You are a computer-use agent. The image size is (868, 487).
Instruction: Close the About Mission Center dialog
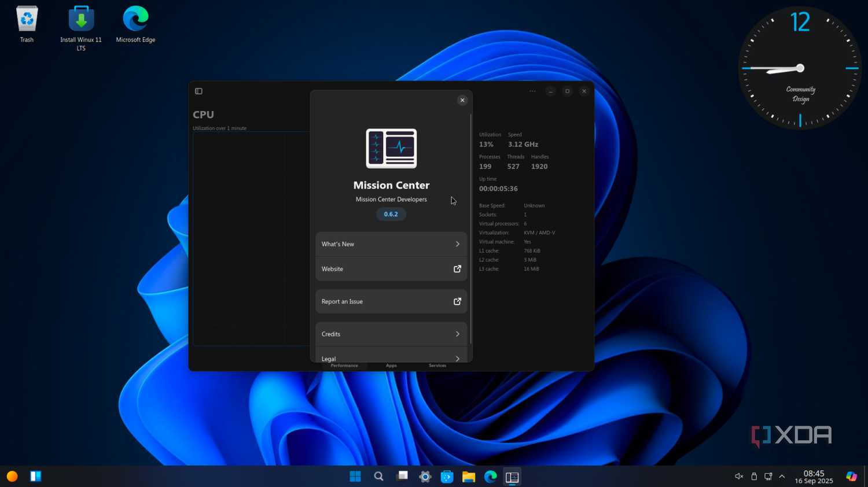coord(462,100)
